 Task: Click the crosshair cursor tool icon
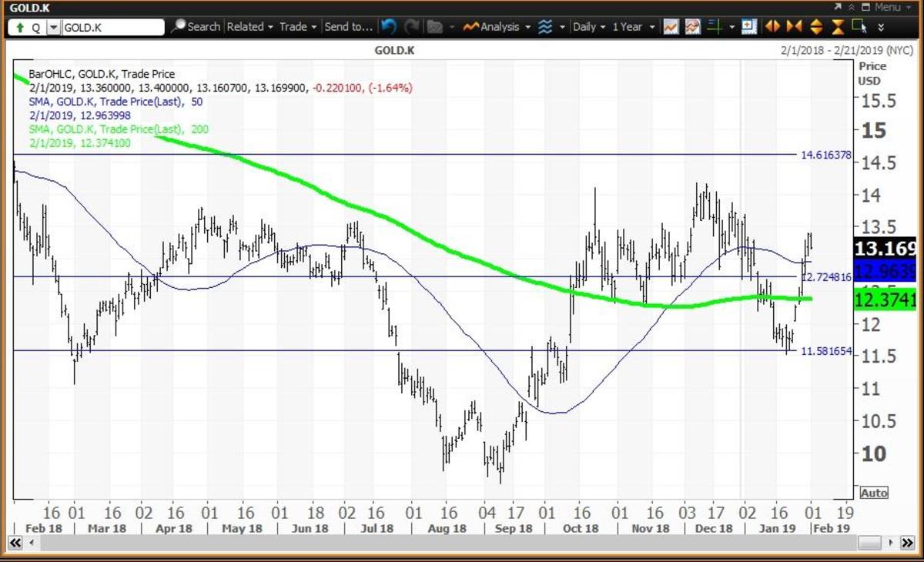pyautogui.click(x=715, y=27)
